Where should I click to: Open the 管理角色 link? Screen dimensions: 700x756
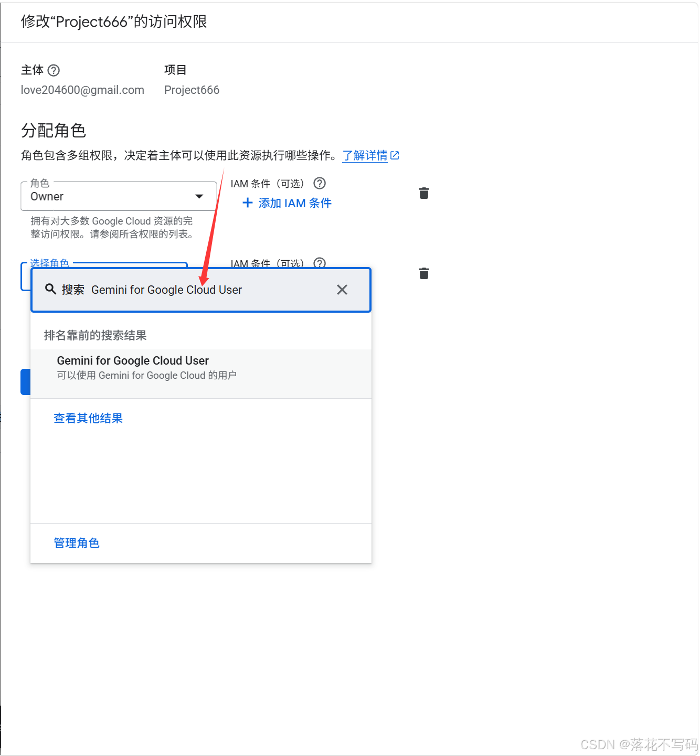(x=77, y=543)
